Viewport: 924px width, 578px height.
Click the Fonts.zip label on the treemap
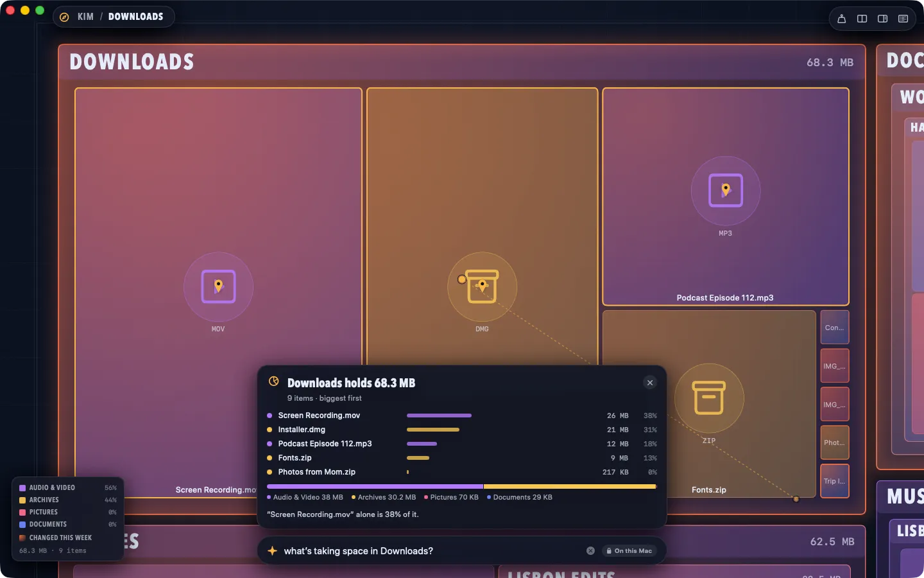coord(709,490)
